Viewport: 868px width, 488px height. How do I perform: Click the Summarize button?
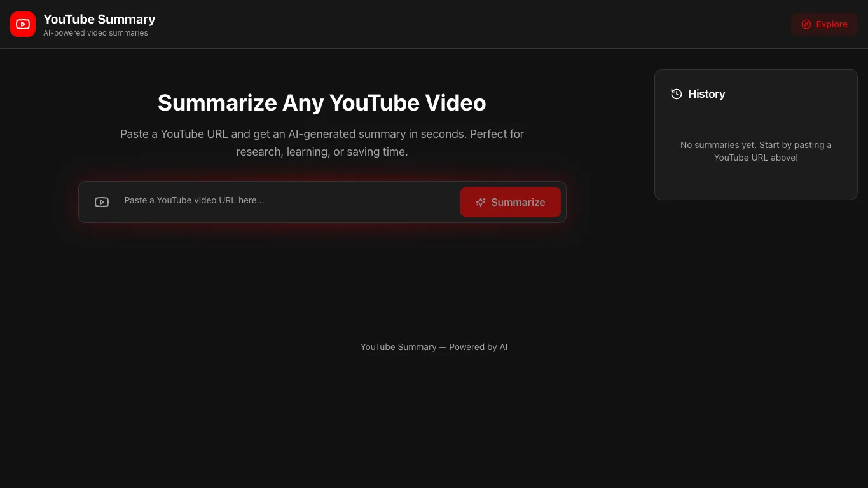click(x=511, y=202)
